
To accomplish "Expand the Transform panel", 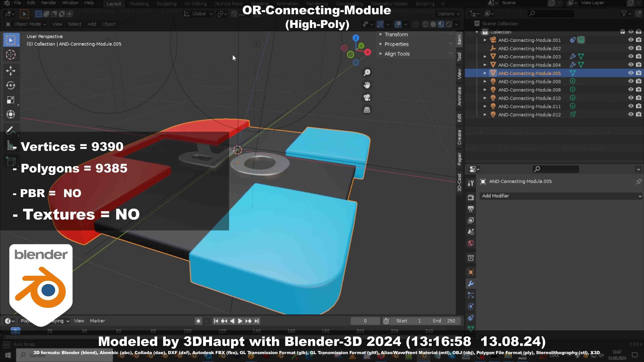I will (396, 35).
